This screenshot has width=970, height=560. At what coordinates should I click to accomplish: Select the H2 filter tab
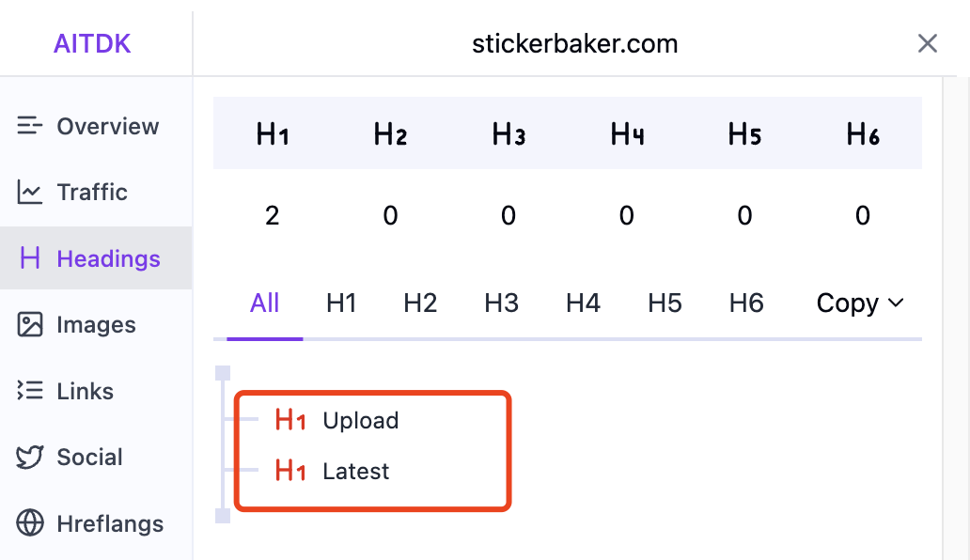tap(420, 303)
